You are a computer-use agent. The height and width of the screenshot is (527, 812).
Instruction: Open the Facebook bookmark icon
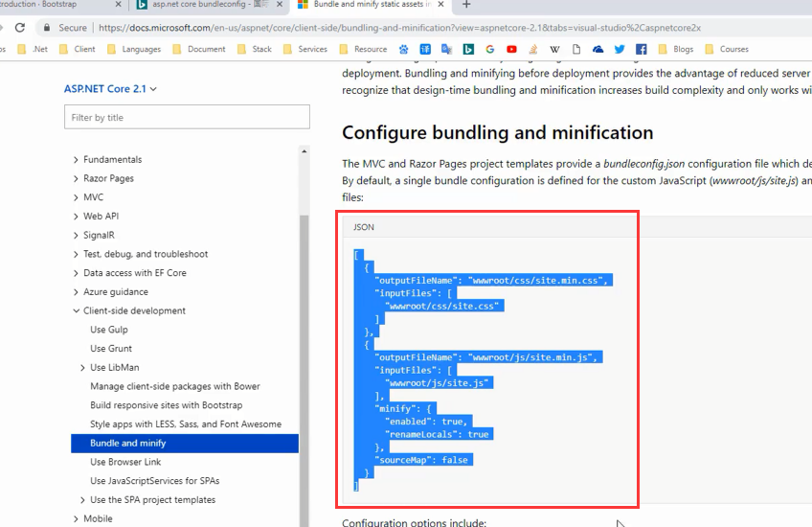pos(642,49)
